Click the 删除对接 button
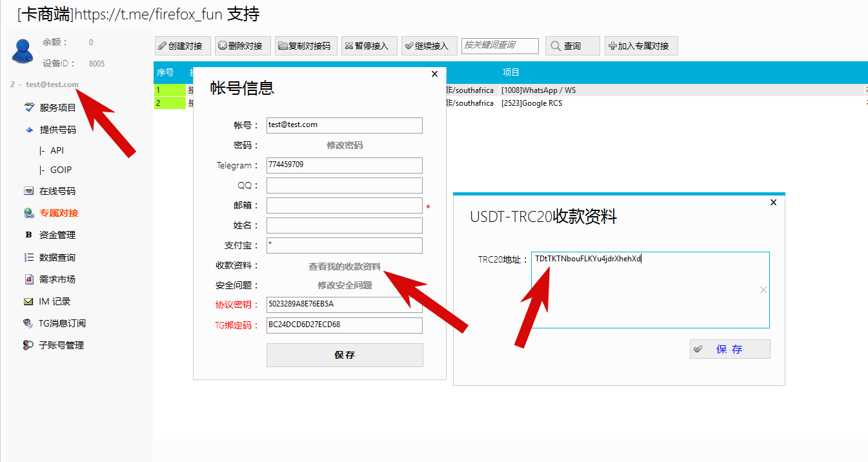This screenshot has width=868, height=462. pyautogui.click(x=243, y=46)
